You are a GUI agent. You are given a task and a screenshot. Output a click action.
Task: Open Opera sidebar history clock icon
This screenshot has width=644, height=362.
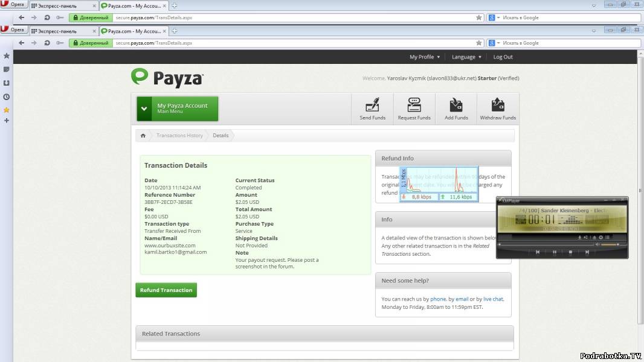tap(7, 97)
